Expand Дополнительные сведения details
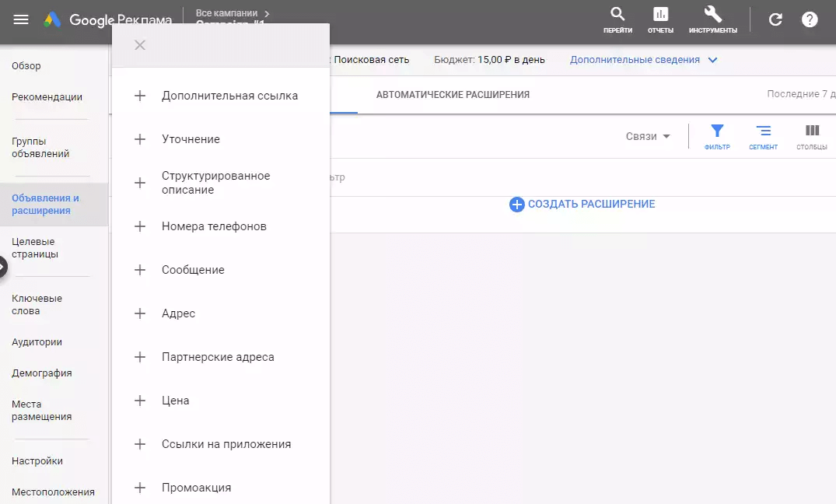The image size is (836, 504). [x=643, y=60]
